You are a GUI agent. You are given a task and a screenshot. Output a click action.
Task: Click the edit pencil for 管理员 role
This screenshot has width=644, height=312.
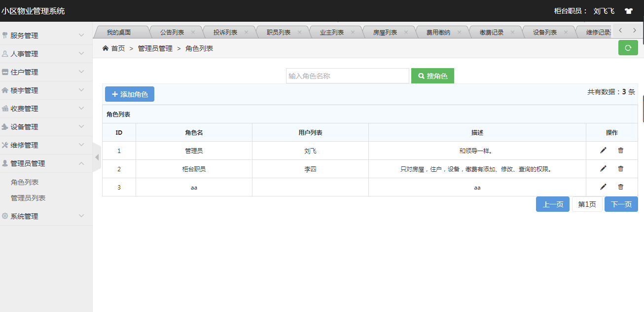(603, 151)
